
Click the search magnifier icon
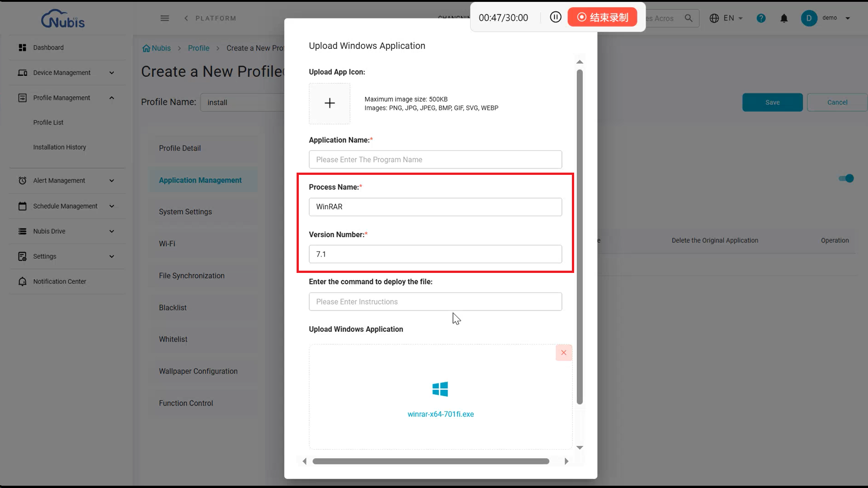pos(689,18)
